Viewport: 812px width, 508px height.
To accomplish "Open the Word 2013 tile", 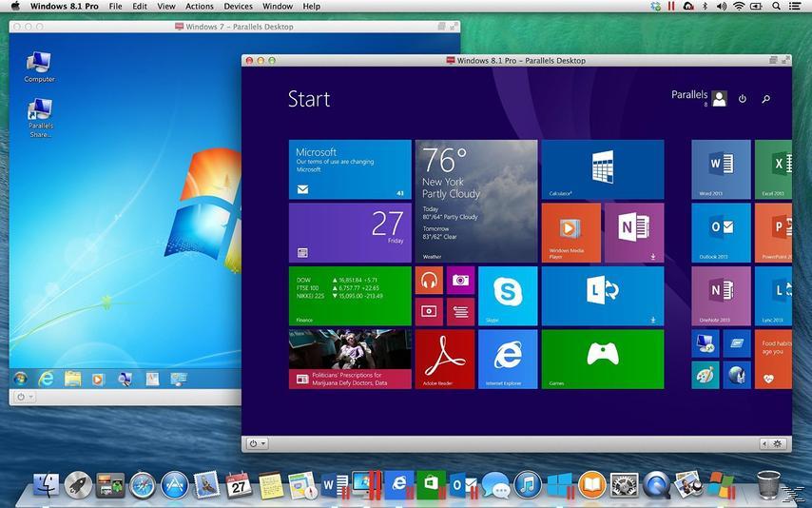I will pyautogui.click(x=721, y=169).
